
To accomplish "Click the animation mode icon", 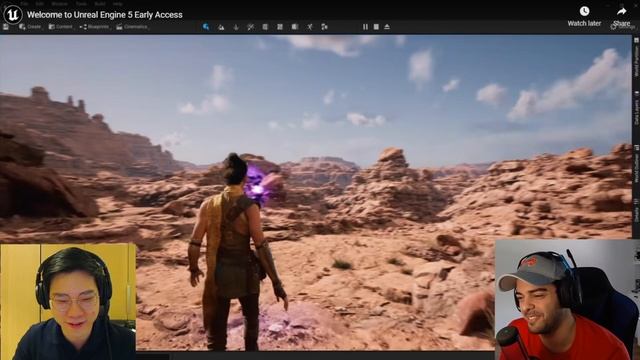I will point(310,27).
